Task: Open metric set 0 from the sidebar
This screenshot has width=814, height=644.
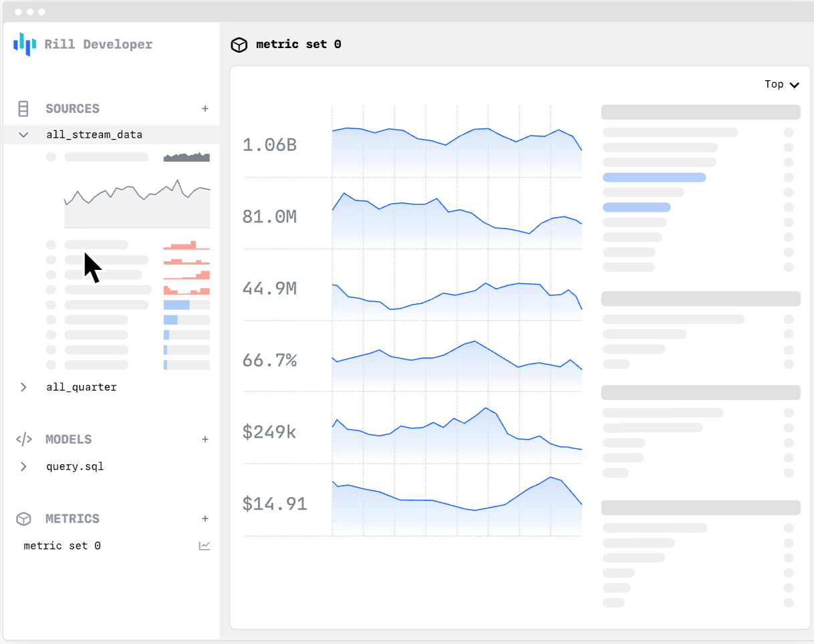Action: (x=61, y=545)
